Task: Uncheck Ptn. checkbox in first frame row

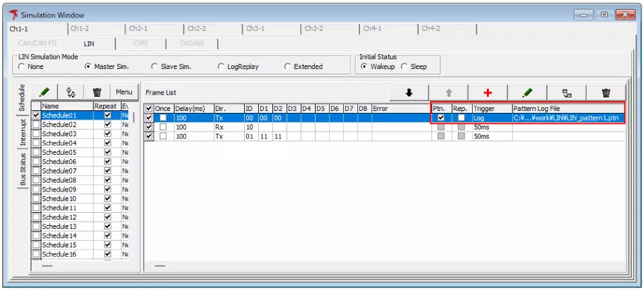Action: tap(441, 118)
